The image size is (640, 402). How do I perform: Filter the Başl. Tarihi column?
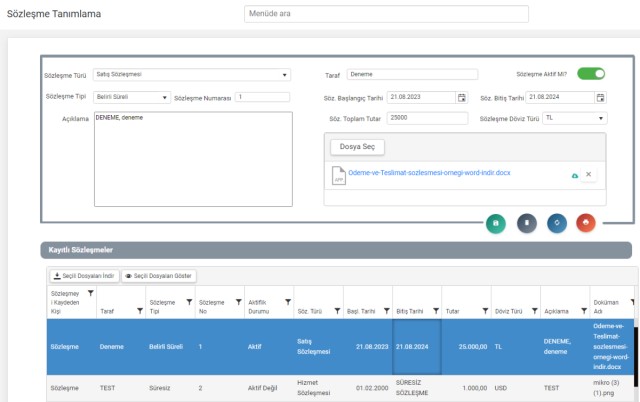387,311
